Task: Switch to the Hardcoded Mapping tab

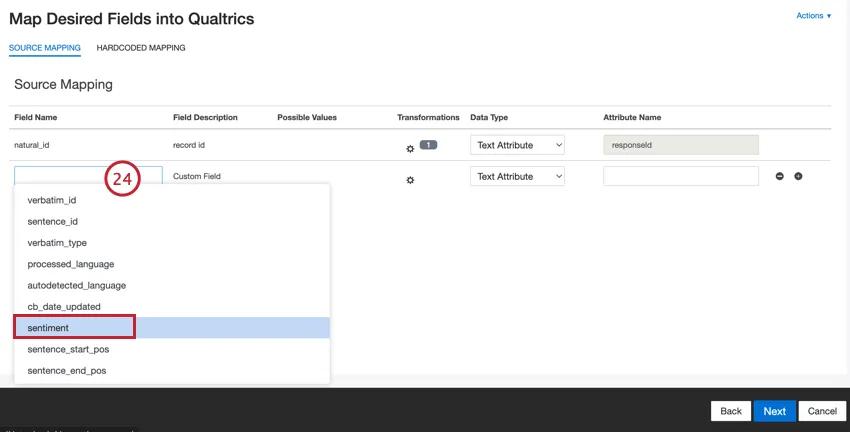Action: (141, 47)
